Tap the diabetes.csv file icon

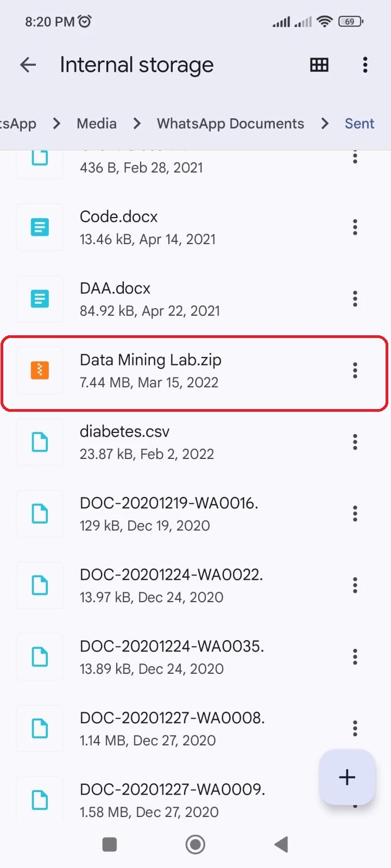click(x=40, y=442)
